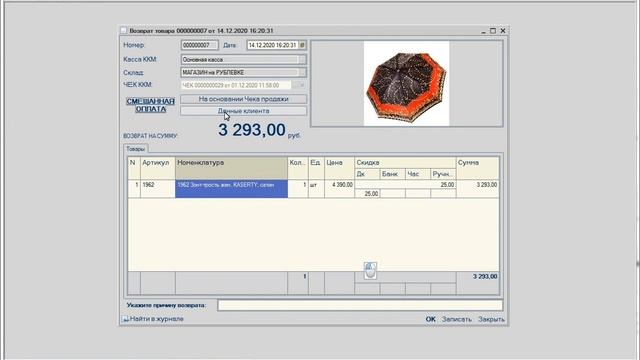Click the Час discount subheader
640x360 pixels.
point(418,174)
